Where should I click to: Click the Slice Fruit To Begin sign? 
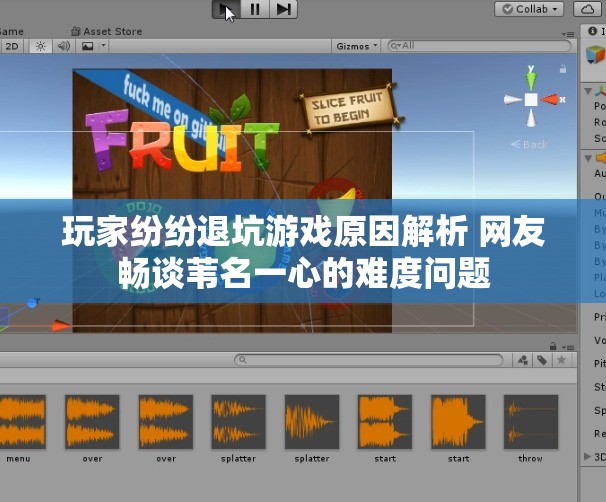[x=350, y=107]
